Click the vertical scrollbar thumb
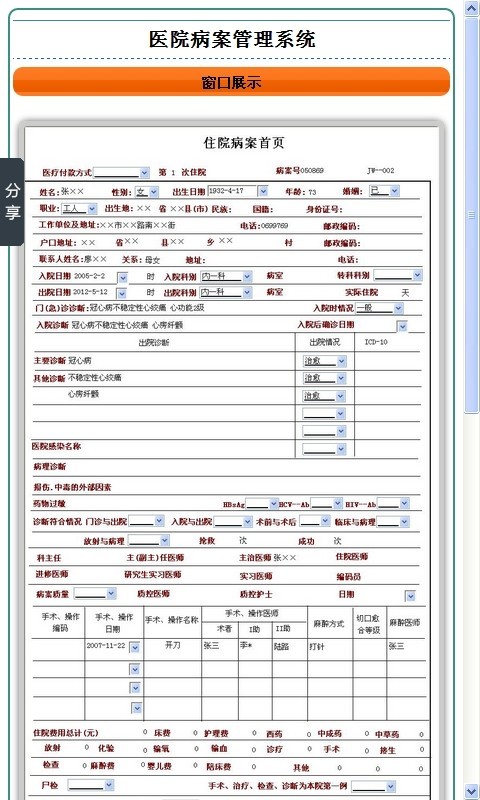 (x=471, y=214)
